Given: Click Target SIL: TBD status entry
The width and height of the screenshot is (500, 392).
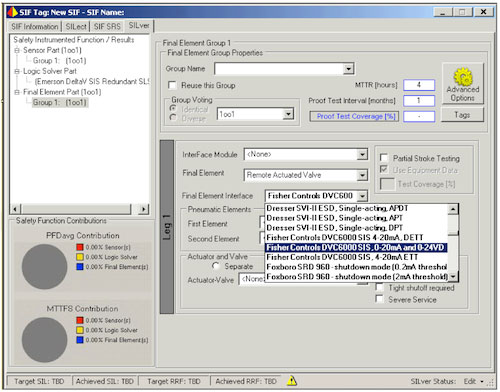Looking at the screenshot, I should [x=39, y=381].
